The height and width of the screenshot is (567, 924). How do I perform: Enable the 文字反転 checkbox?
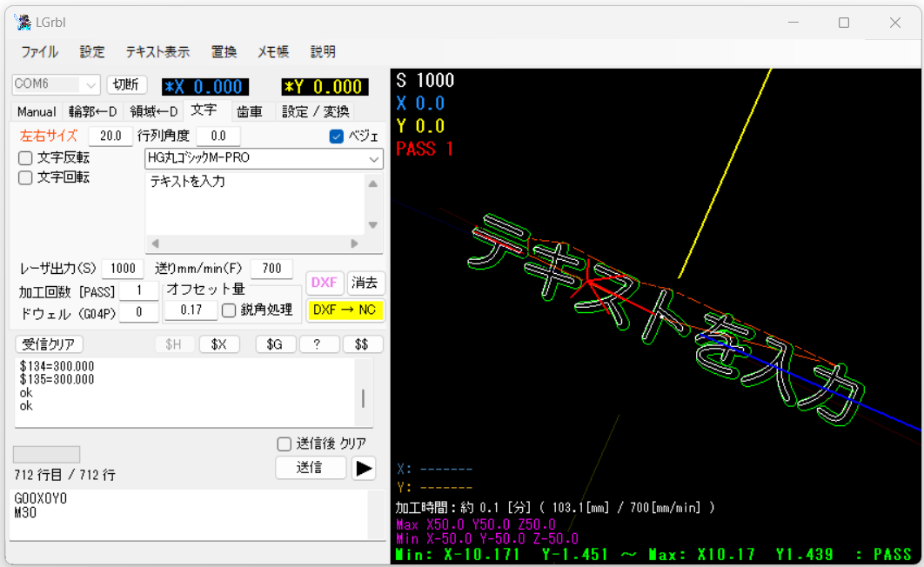tap(25, 157)
